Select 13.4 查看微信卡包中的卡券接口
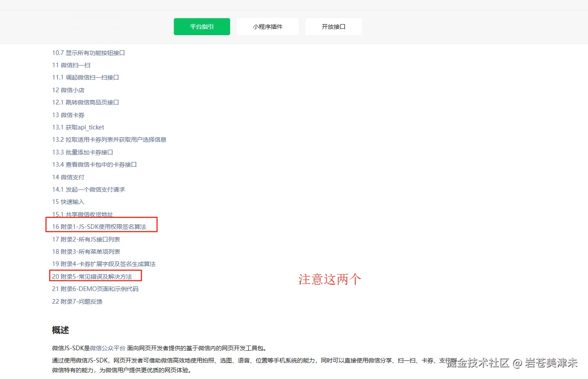Image resolution: width=588 pixels, height=379 pixels. click(x=94, y=165)
